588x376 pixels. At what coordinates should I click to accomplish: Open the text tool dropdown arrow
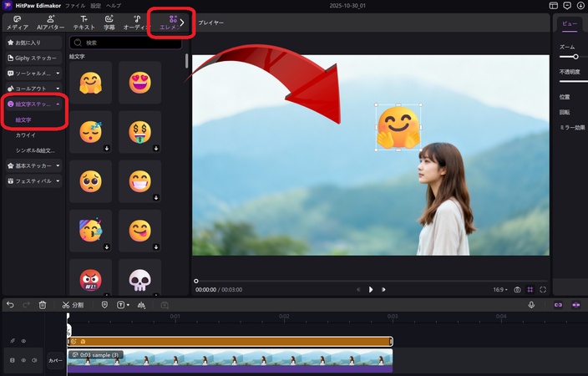[129, 305]
